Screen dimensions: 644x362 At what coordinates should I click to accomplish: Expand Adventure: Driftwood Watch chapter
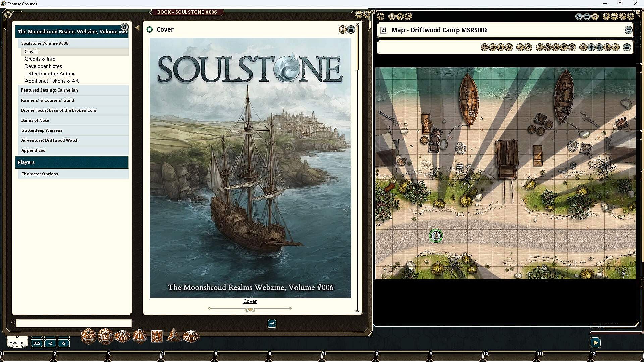click(73, 140)
